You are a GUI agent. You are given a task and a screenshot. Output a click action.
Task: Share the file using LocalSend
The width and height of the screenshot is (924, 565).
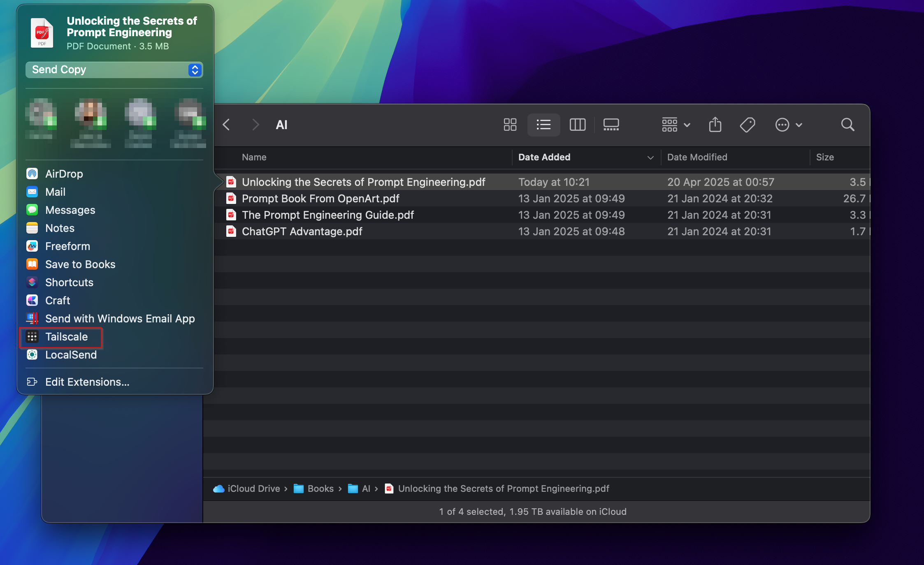(x=71, y=354)
